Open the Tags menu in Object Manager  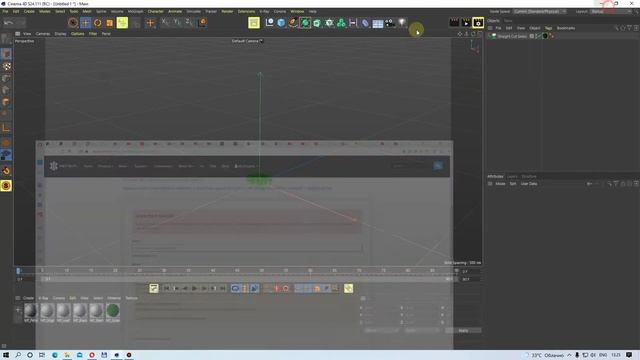[x=548, y=28]
